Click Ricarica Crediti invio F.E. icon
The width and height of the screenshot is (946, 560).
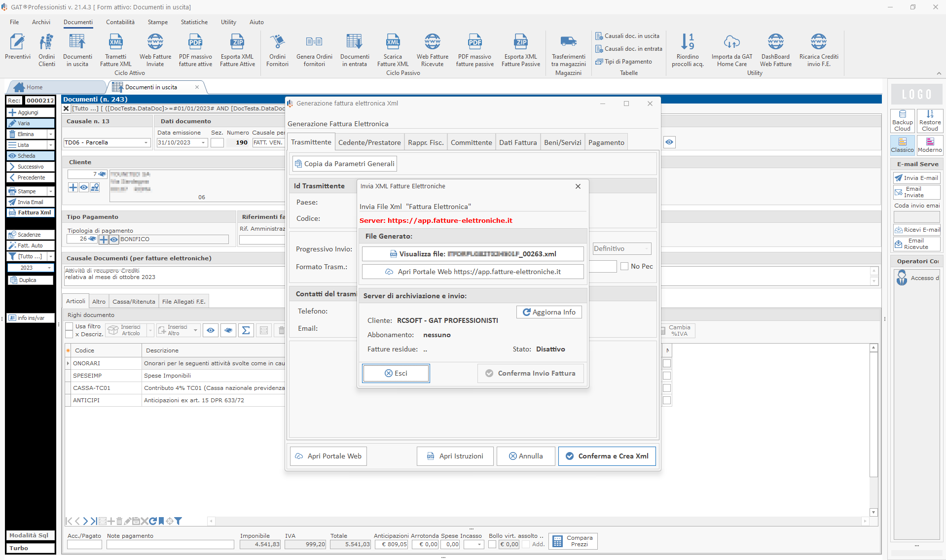pos(819,50)
